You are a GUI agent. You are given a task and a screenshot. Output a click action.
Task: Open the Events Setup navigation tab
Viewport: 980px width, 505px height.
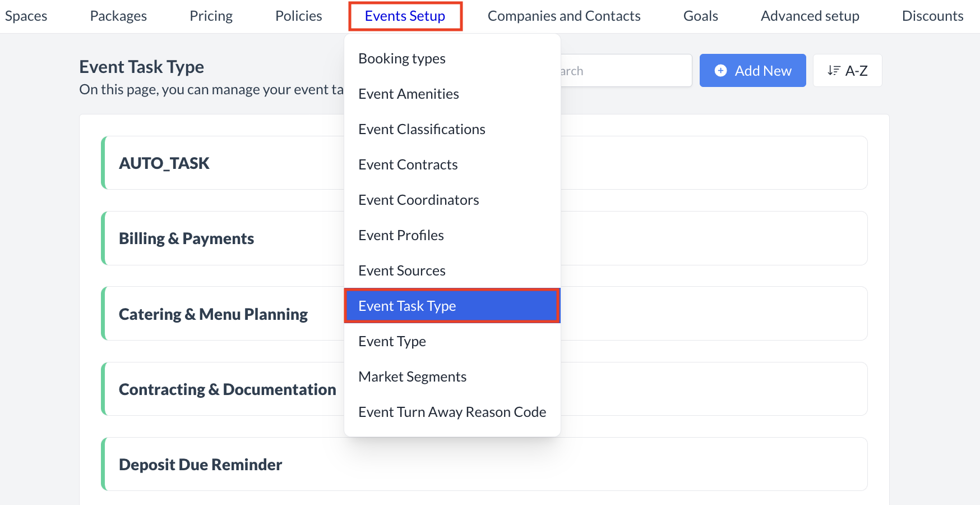tap(405, 16)
